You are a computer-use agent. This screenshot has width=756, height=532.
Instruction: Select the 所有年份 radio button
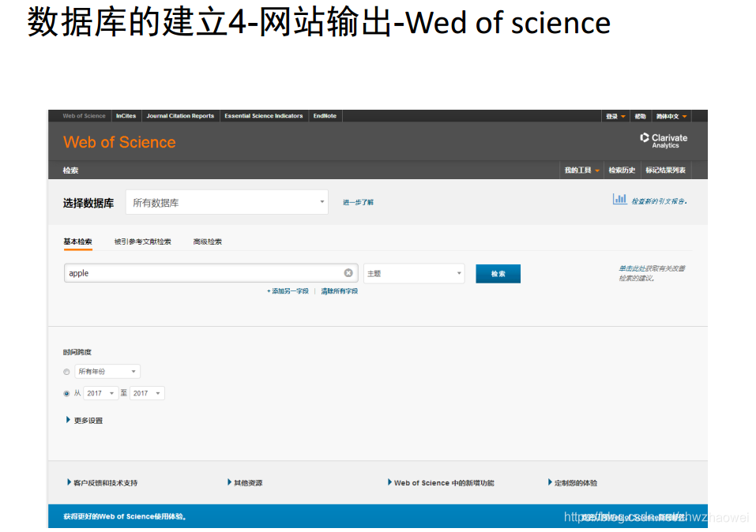[x=66, y=372]
